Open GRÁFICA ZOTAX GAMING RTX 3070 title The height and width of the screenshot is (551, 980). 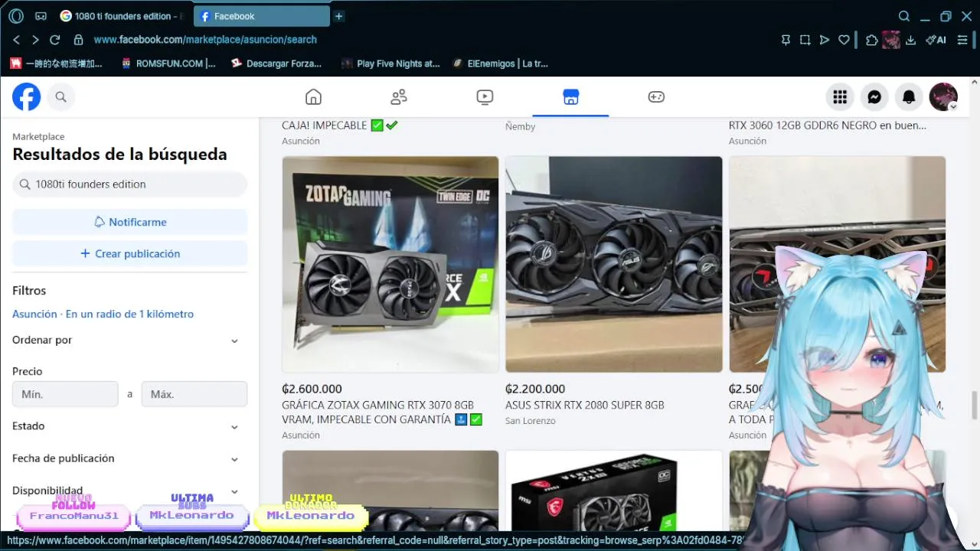pos(381,412)
